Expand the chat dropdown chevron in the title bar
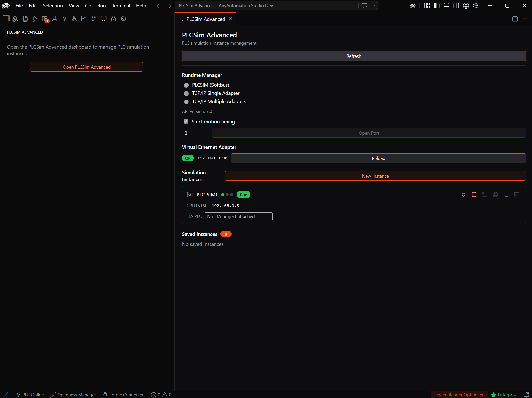532x398 pixels. [x=374, y=6]
